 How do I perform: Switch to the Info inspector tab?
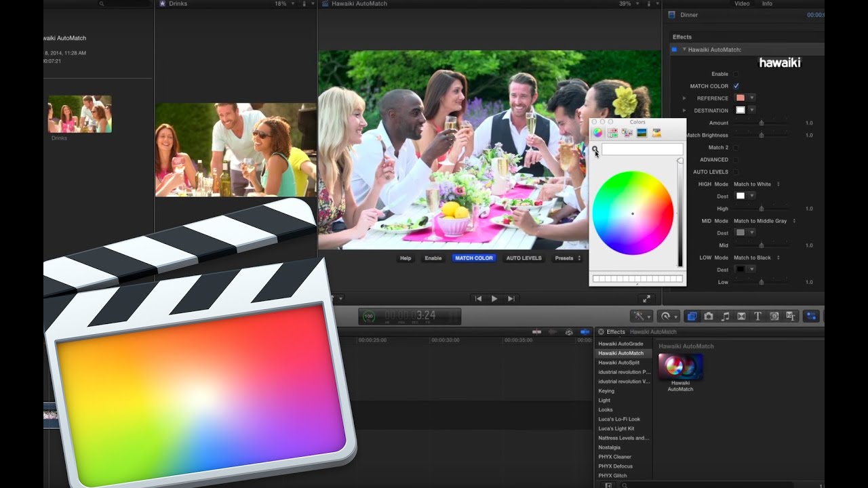coord(767,3)
